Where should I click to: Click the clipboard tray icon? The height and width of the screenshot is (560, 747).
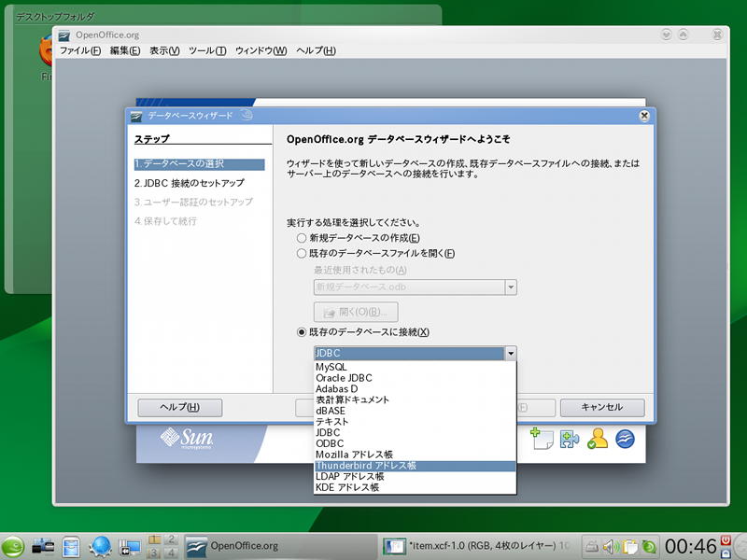tap(630, 546)
